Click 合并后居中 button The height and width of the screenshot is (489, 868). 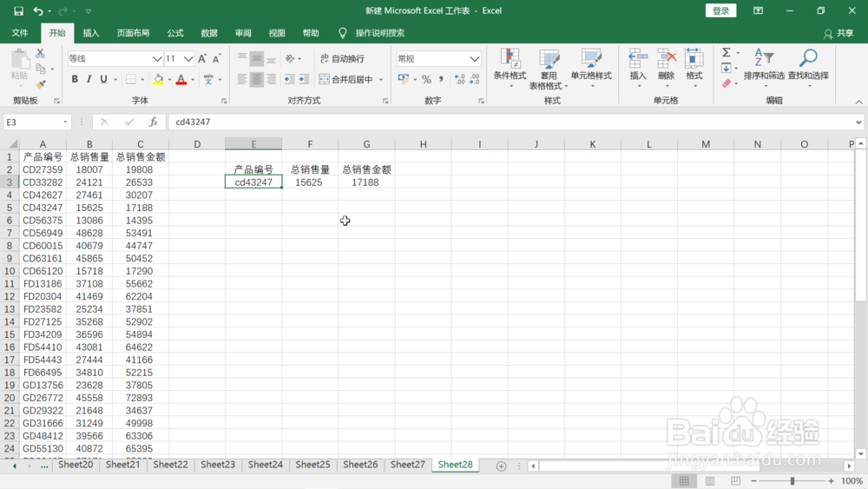347,80
